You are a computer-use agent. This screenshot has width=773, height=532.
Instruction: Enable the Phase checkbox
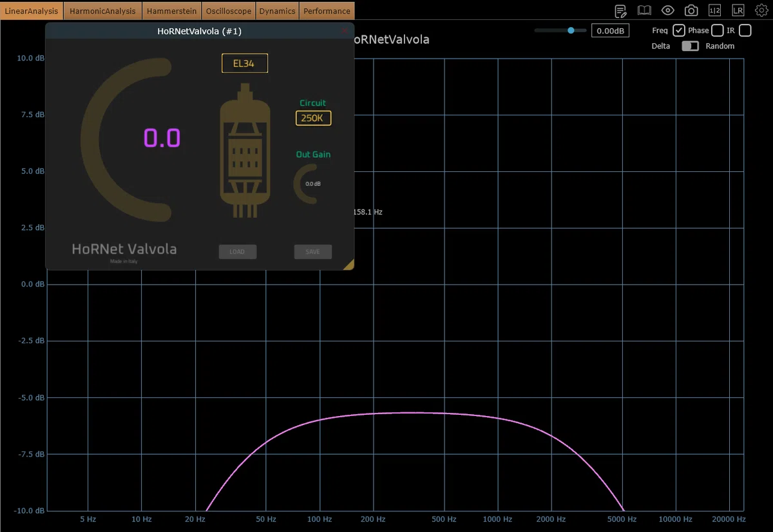tap(717, 30)
